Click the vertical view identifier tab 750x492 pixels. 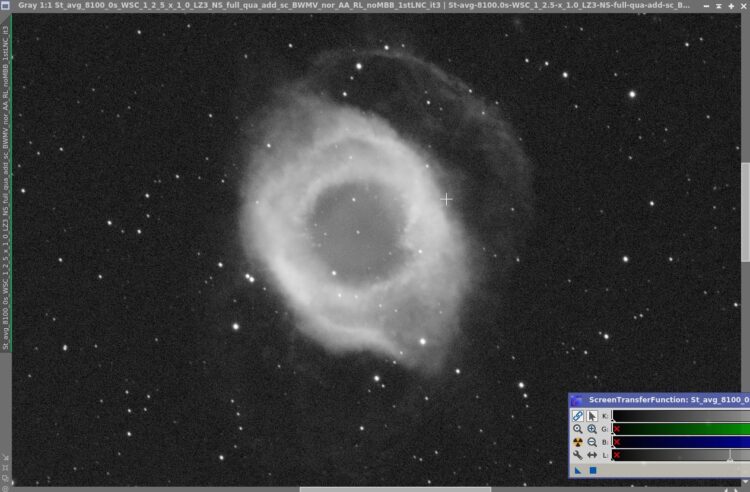(5, 186)
